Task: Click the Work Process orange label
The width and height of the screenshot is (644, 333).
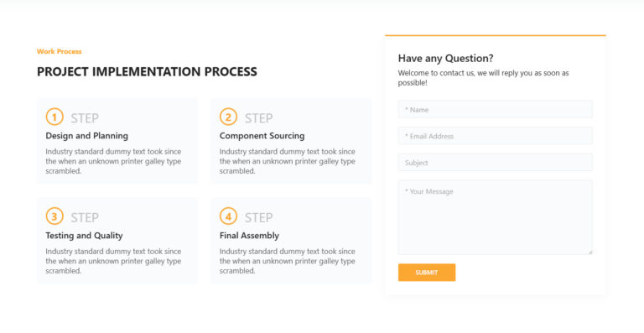Action: point(60,51)
